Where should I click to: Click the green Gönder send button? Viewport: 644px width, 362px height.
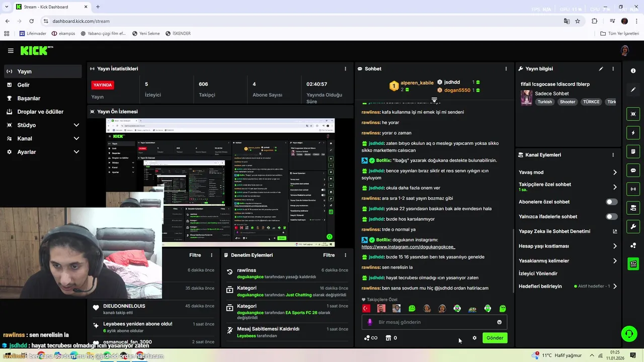495,338
